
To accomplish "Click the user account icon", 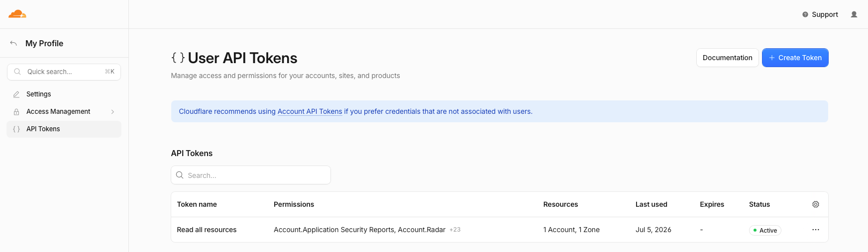I will (854, 14).
